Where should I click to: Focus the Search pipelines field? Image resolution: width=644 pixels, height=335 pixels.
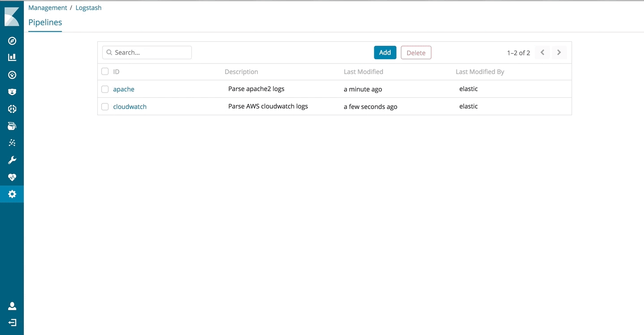pyautogui.click(x=147, y=52)
